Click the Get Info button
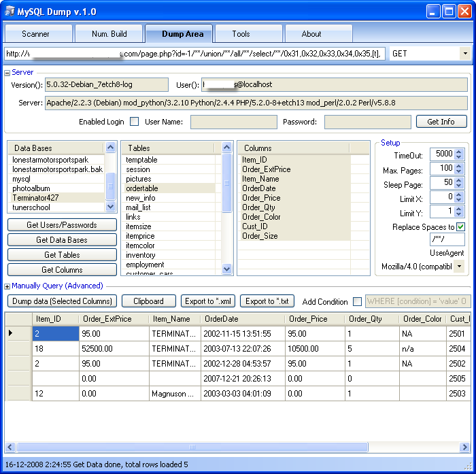Screen dimensions: 476x474 pyautogui.click(x=441, y=122)
